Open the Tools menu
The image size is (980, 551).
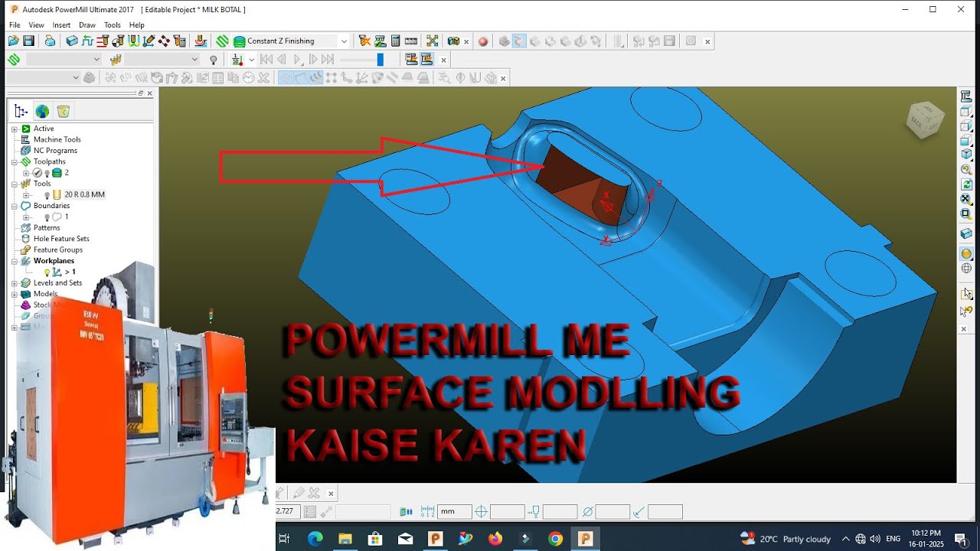[113, 25]
